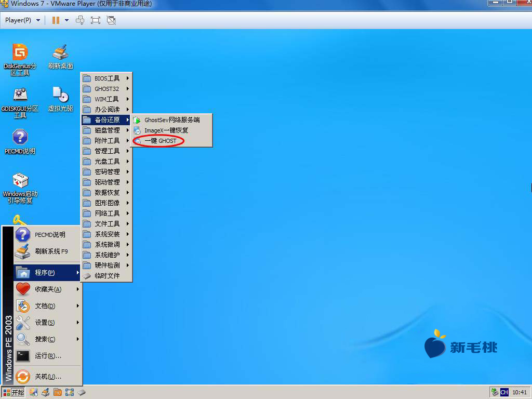Click PECMD说明 in start menu

click(x=47, y=235)
